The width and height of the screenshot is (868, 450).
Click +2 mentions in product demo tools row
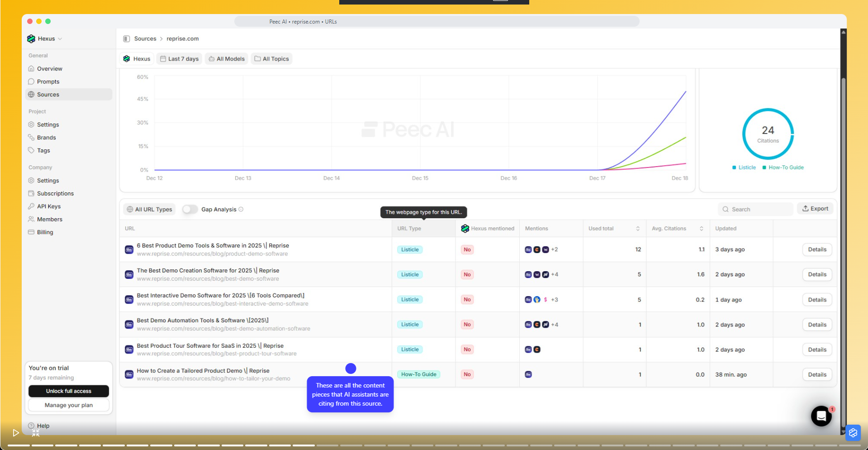click(555, 249)
